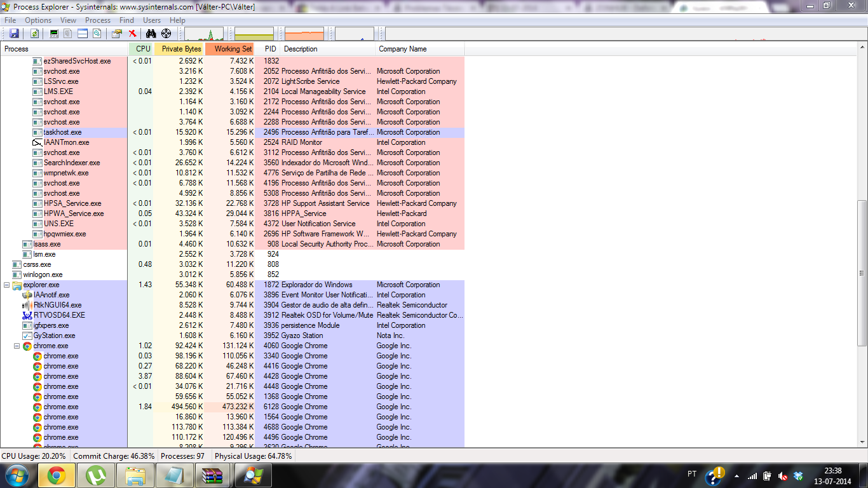Select the csrss.exe process row
This screenshot has height=488, width=868.
[233, 264]
